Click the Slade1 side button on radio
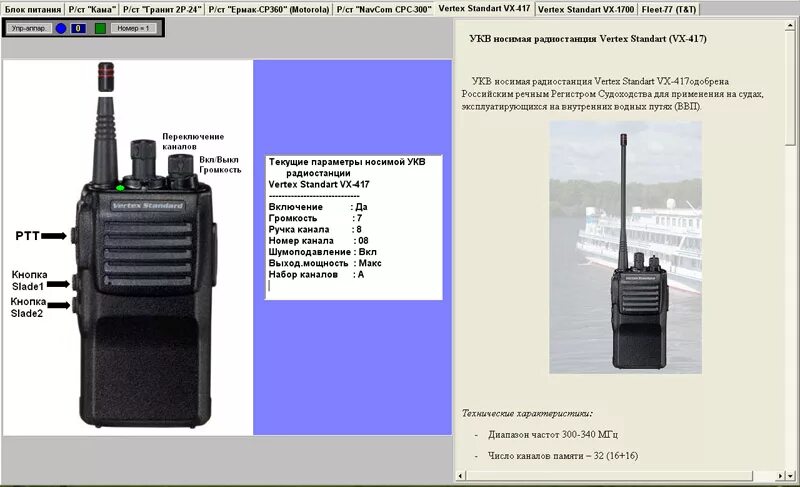The width and height of the screenshot is (800, 487). 75,283
